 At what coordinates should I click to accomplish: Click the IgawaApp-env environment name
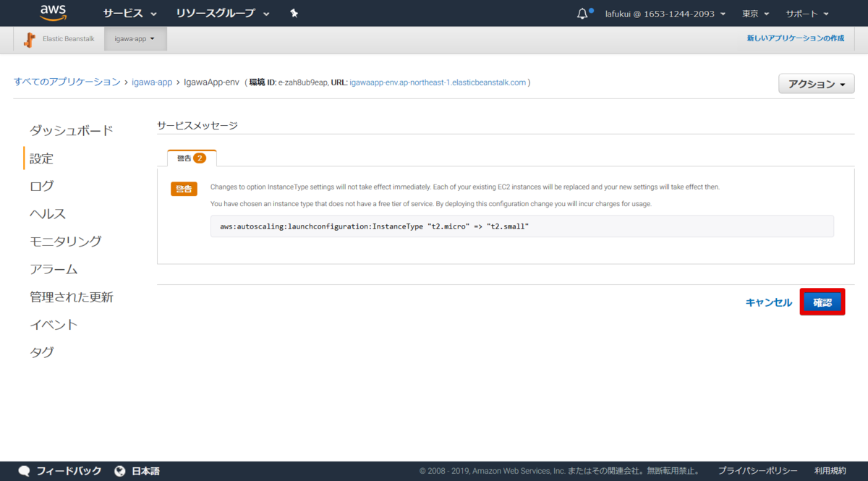point(212,82)
